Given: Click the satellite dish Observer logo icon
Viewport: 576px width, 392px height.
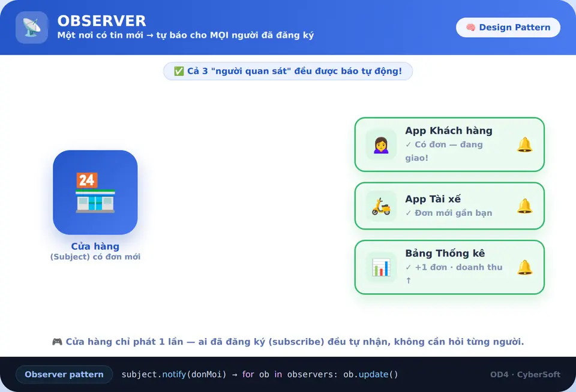Looking at the screenshot, I should click(x=32, y=28).
